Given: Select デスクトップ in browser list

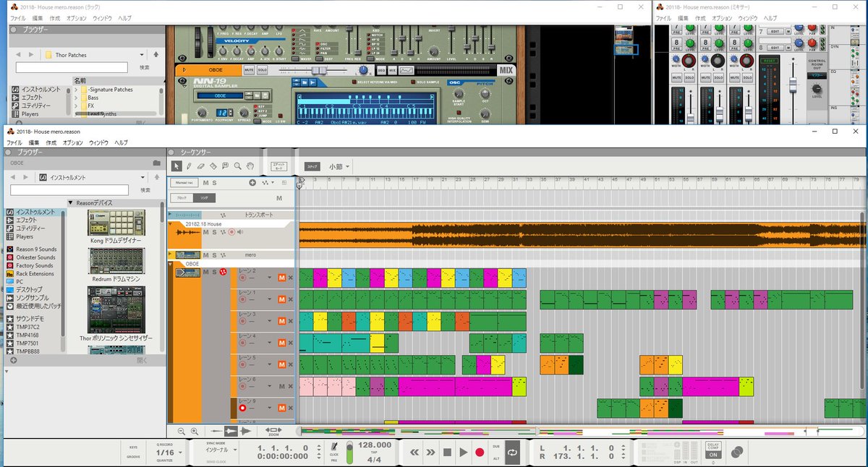Looking at the screenshot, I should click(30, 290).
